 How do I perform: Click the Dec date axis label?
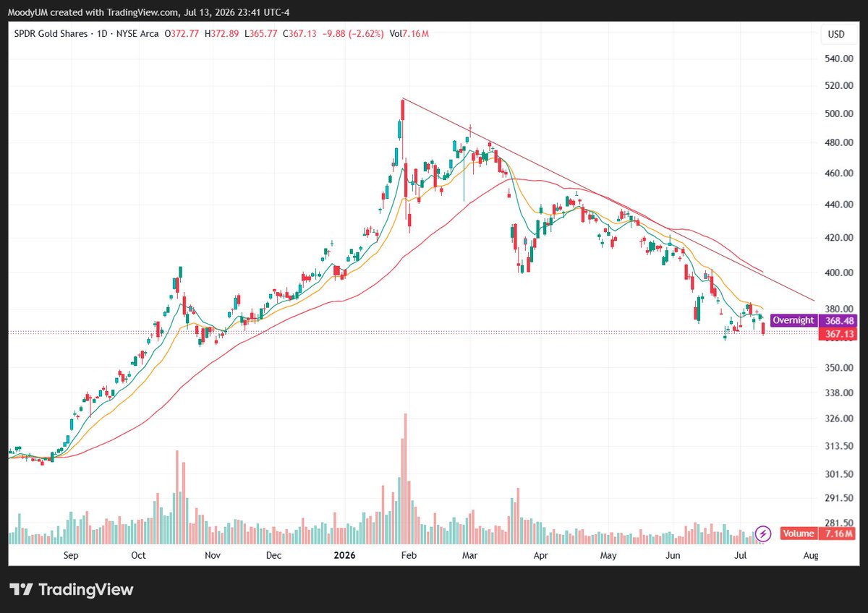coord(273,556)
